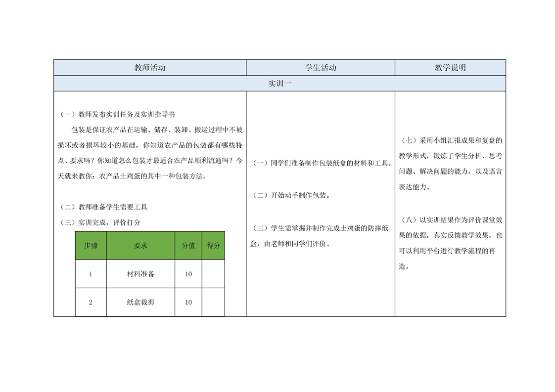Select the green 要求 header cell

click(140, 246)
